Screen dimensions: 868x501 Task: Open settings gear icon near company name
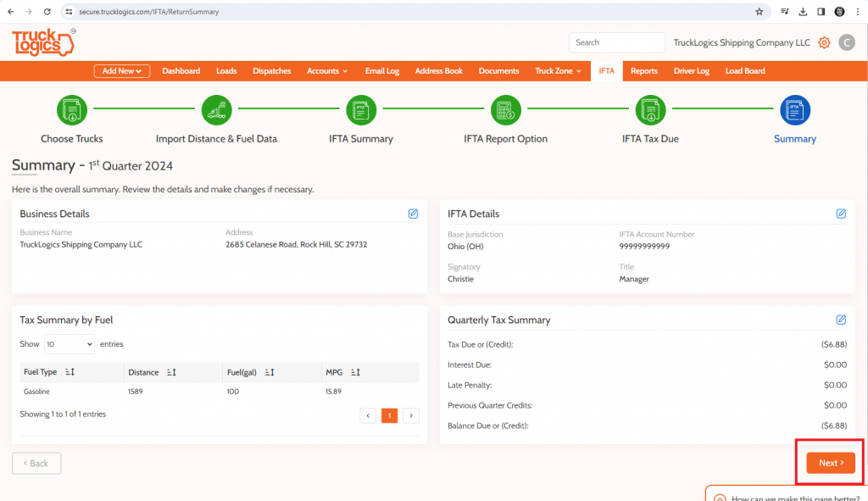[824, 42]
